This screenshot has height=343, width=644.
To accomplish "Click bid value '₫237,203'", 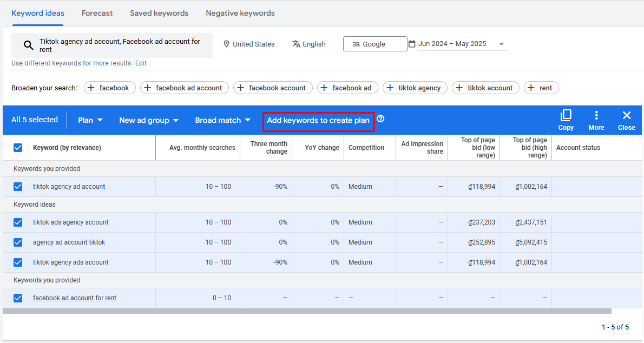I will pyautogui.click(x=482, y=222).
